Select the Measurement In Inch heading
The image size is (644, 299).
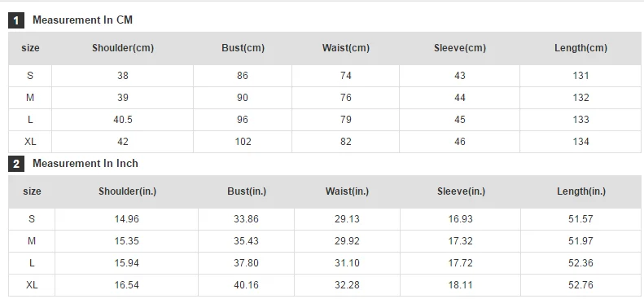point(85,164)
